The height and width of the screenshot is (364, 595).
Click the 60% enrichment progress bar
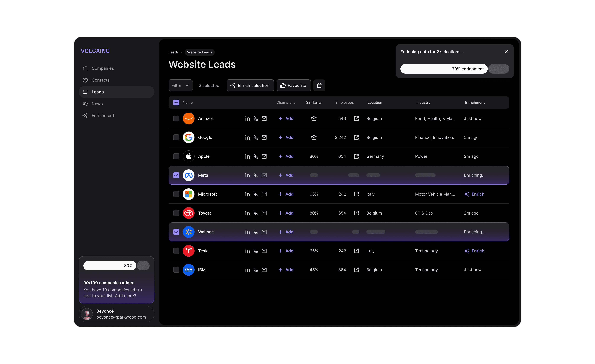(x=444, y=69)
